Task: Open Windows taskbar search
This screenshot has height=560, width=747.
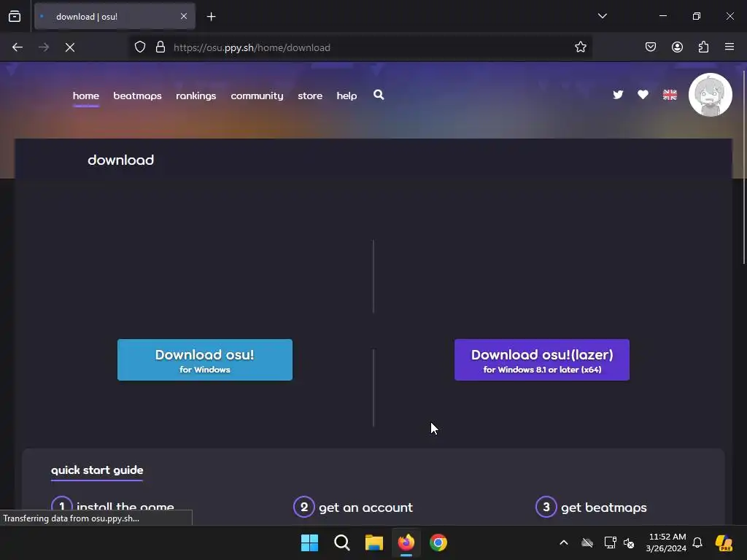Action: pyautogui.click(x=341, y=542)
